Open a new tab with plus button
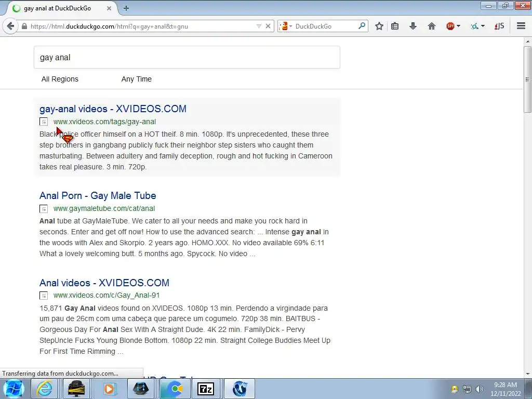Screen dimensions: 532x399 [x=126, y=8]
